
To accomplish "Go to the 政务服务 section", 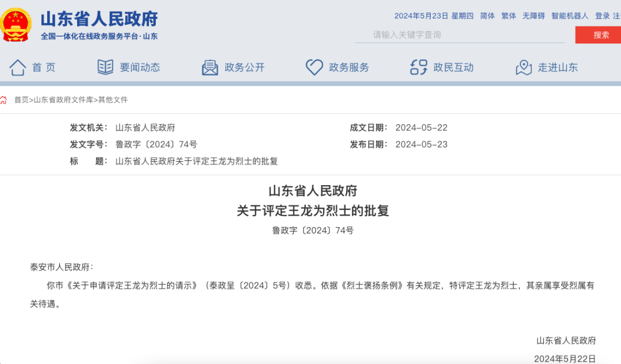I will click(349, 67).
